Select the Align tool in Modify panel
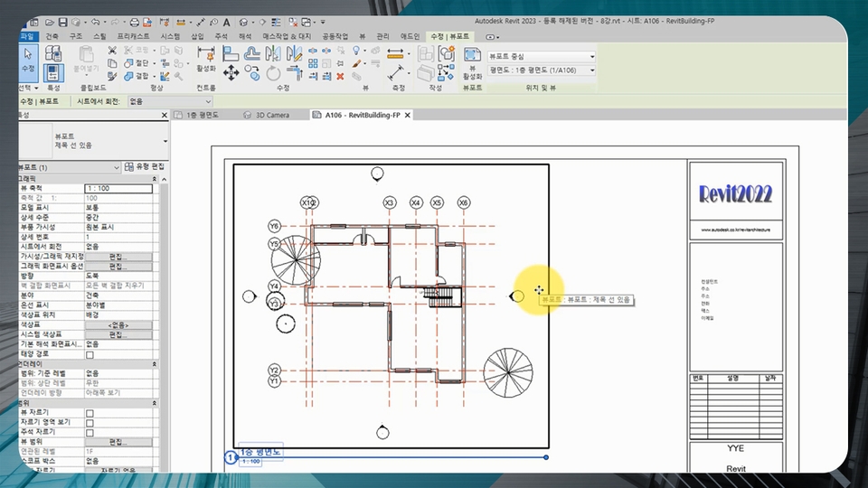 pyautogui.click(x=231, y=53)
